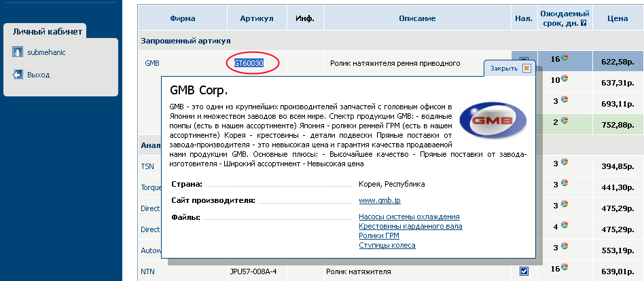This screenshot has width=644, height=281.
Task: Click the Инф. column header
Action: (305, 18)
